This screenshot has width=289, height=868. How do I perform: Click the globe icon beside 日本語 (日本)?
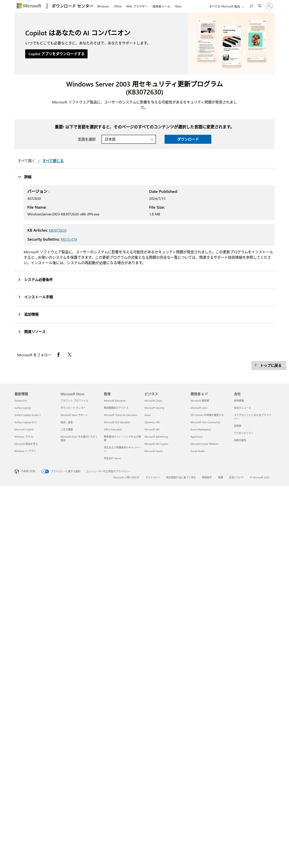point(17,471)
